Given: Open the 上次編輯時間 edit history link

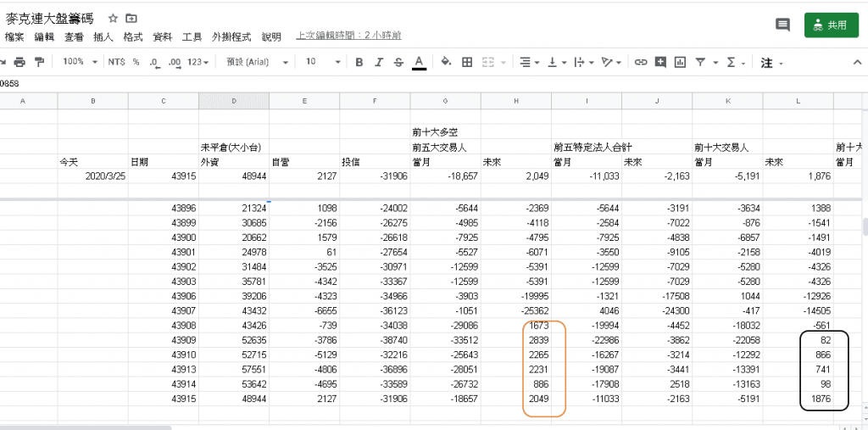Looking at the screenshot, I should click(x=348, y=36).
